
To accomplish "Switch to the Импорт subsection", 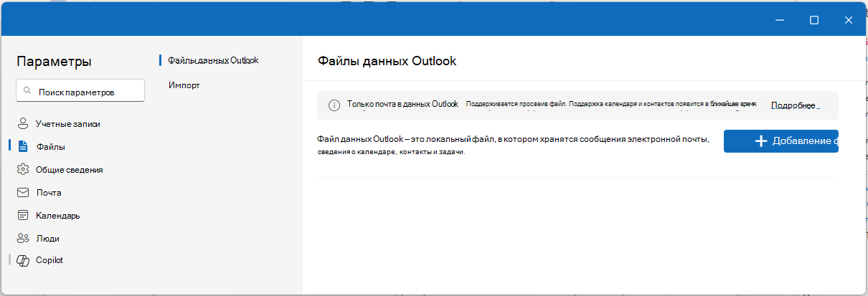I will [x=184, y=85].
